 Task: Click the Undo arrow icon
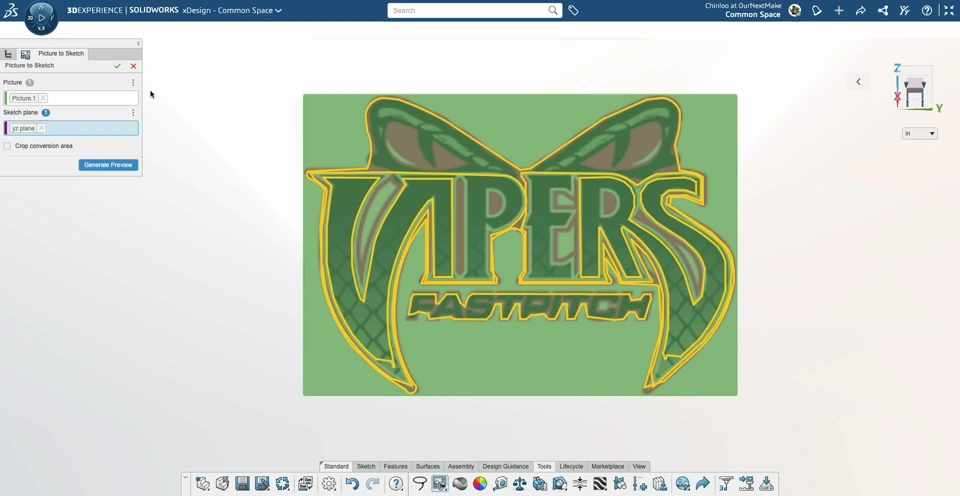click(x=352, y=484)
